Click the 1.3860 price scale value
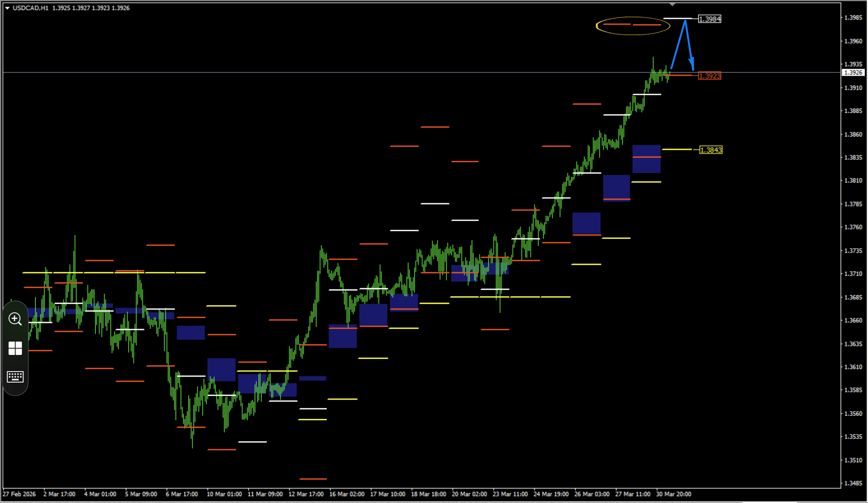Viewport: 868px width, 503px height. point(853,134)
